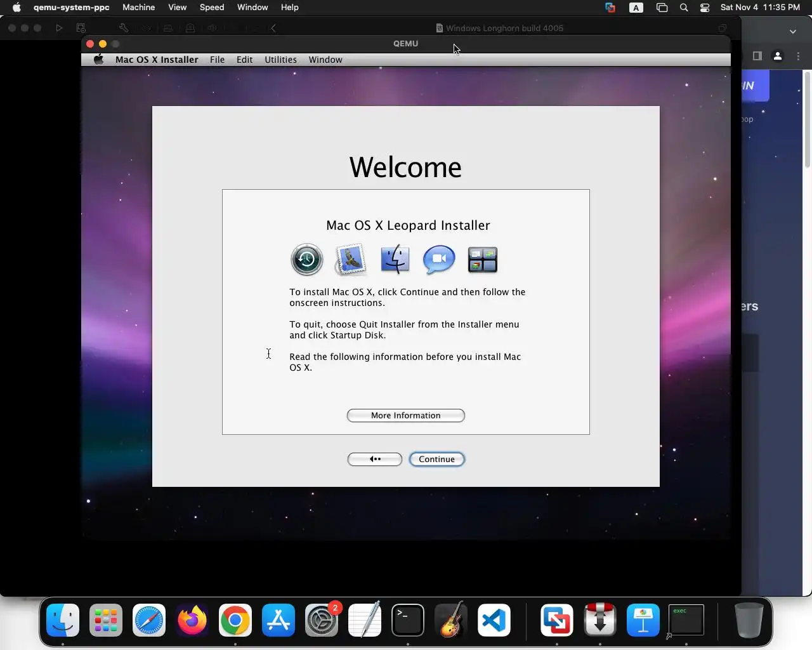This screenshot has width=812, height=650.
Task: Open TextEdit from the Dock
Action: click(x=365, y=620)
